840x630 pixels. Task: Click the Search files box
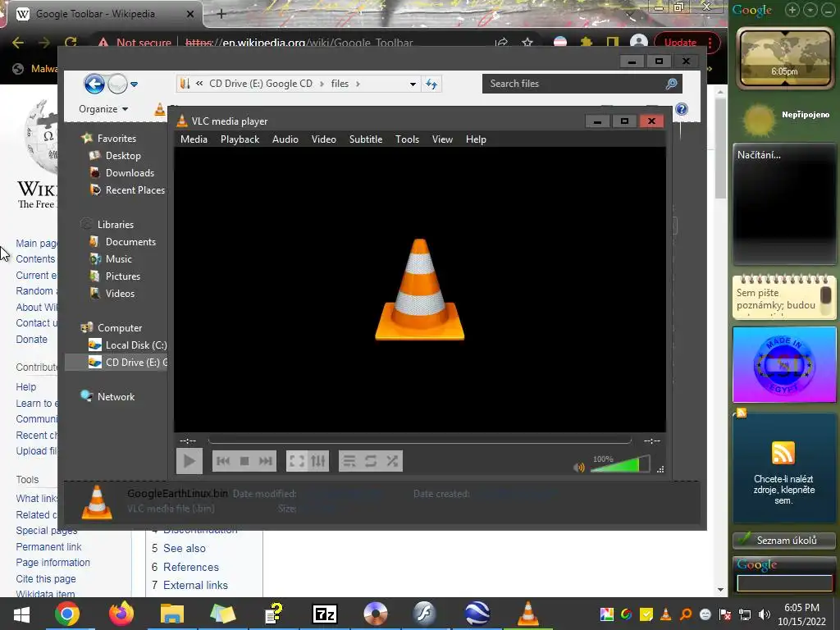pyautogui.click(x=582, y=84)
